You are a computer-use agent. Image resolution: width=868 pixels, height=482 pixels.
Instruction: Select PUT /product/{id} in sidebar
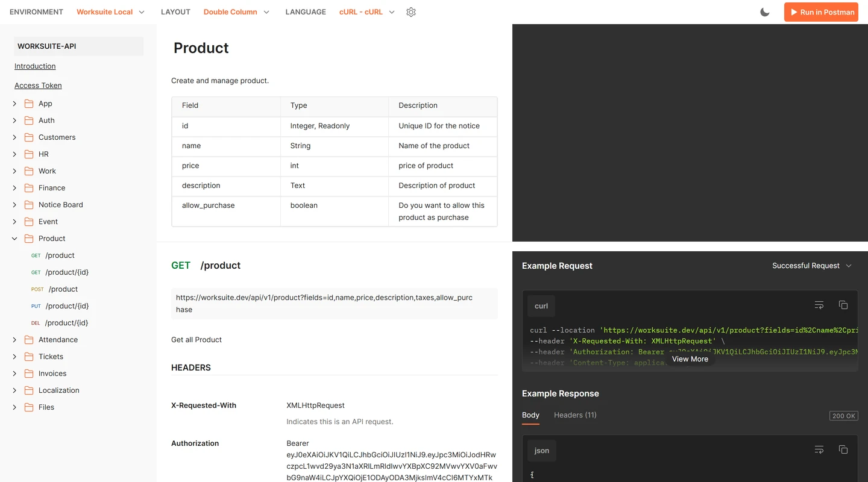pos(60,306)
